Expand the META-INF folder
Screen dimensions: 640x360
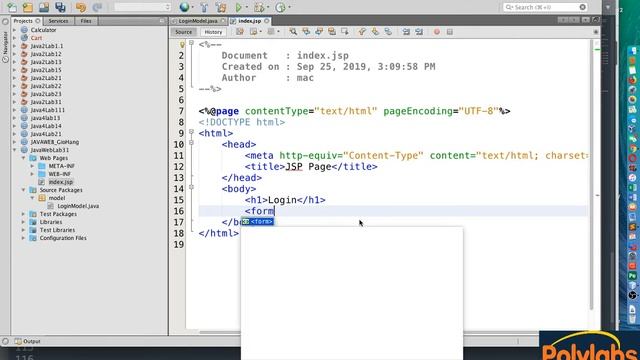tap(32, 166)
